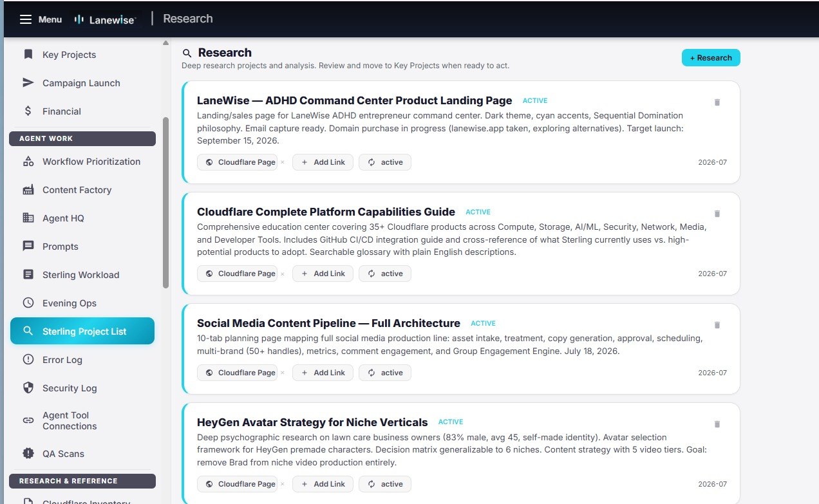Delete the Cloudflare Complete Platform Capabilities card

pyautogui.click(x=717, y=214)
